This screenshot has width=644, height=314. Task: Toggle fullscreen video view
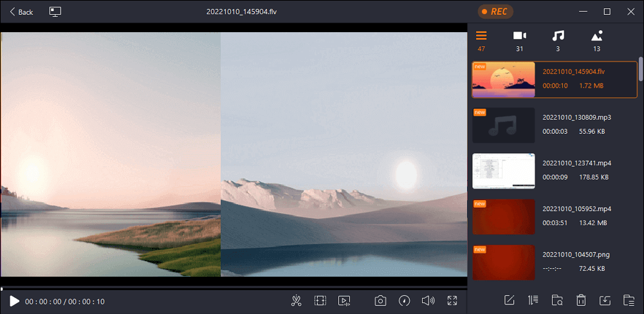point(452,300)
